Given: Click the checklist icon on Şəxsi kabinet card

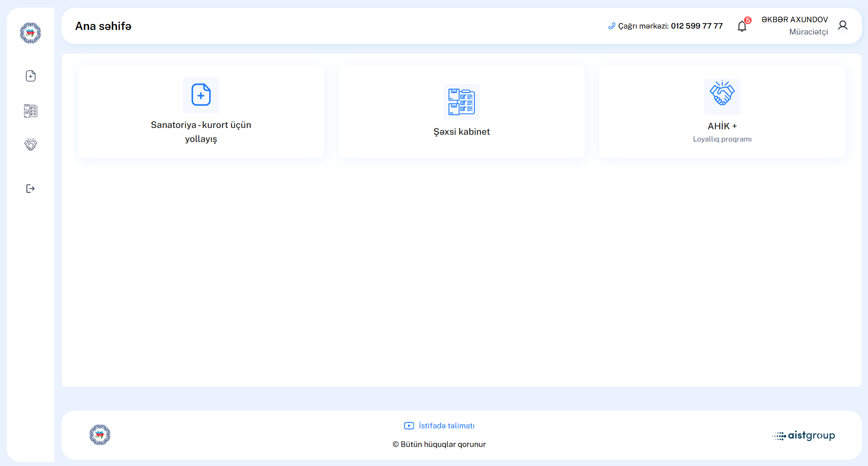Looking at the screenshot, I should coord(461,102).
